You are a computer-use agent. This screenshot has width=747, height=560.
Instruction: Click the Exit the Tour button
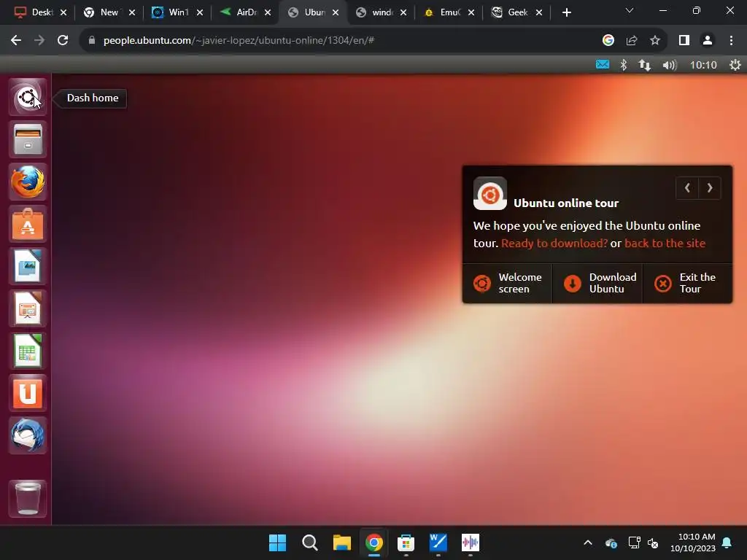click(687, 284)
